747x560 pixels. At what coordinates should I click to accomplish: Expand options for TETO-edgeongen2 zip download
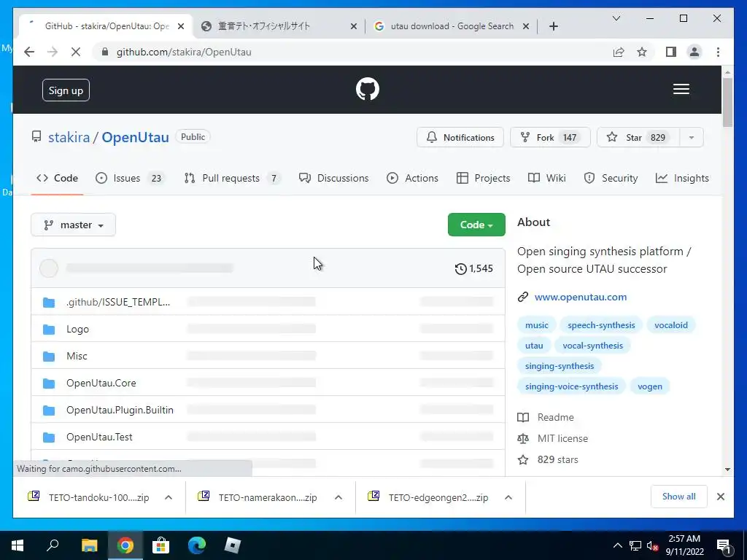[508, 497]
